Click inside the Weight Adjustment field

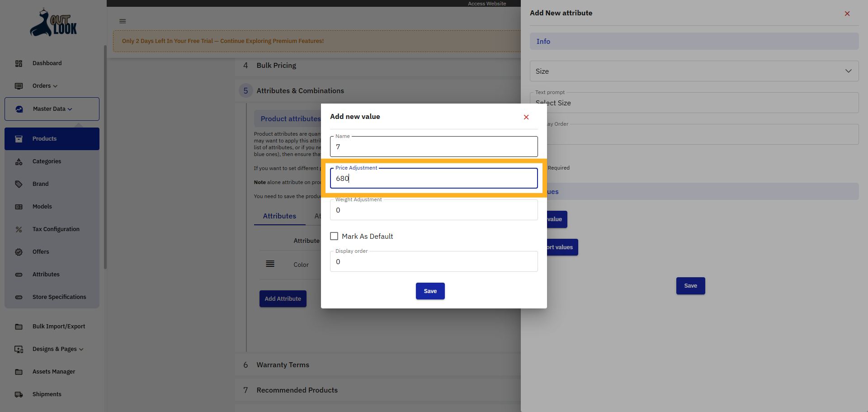click(433, 210)
